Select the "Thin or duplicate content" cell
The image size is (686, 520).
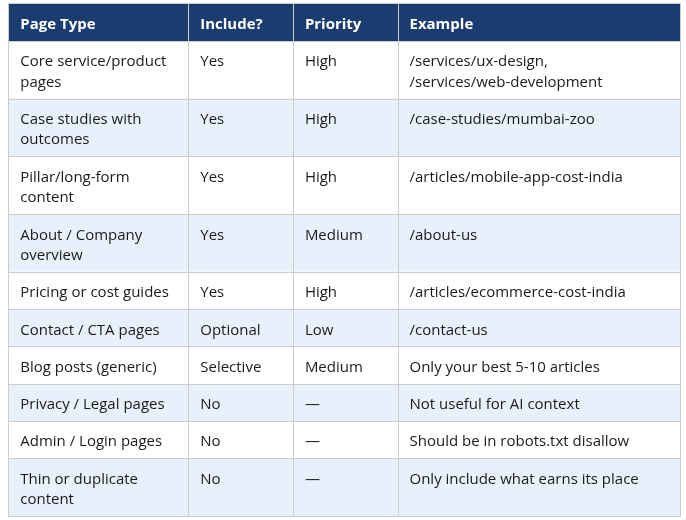click(79, 488)
